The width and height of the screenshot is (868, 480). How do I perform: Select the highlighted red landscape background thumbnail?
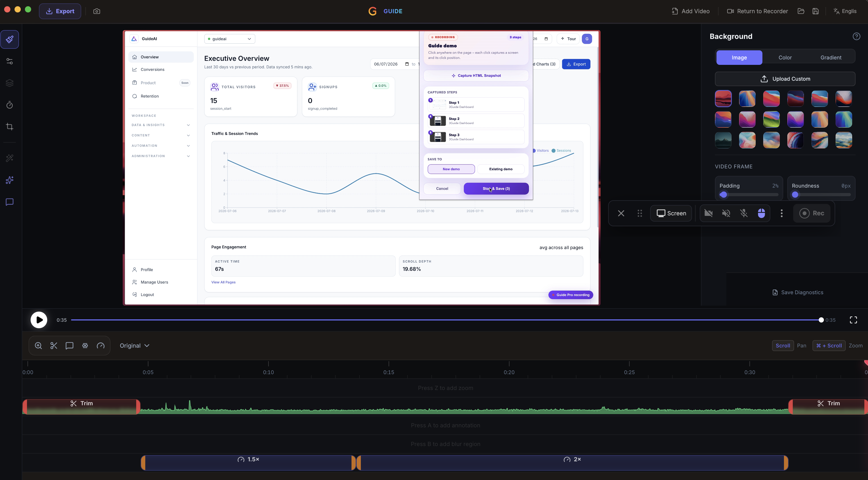(x=723, y=98)
